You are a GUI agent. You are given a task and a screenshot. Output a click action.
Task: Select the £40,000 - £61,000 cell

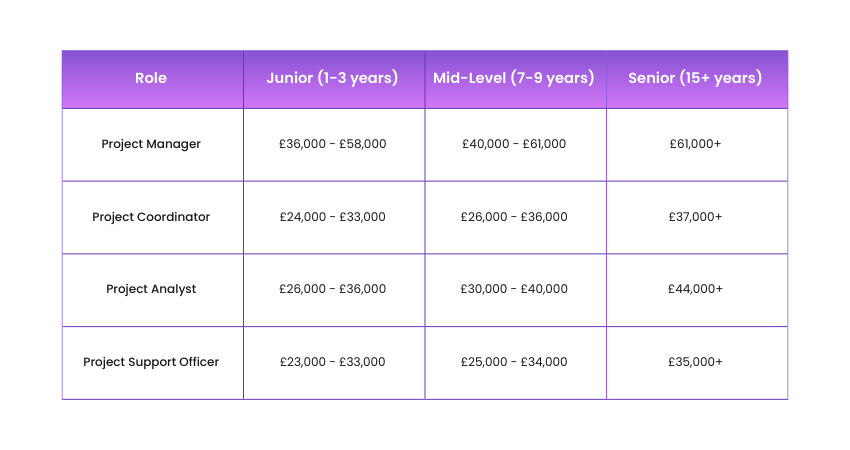point(514,144)
